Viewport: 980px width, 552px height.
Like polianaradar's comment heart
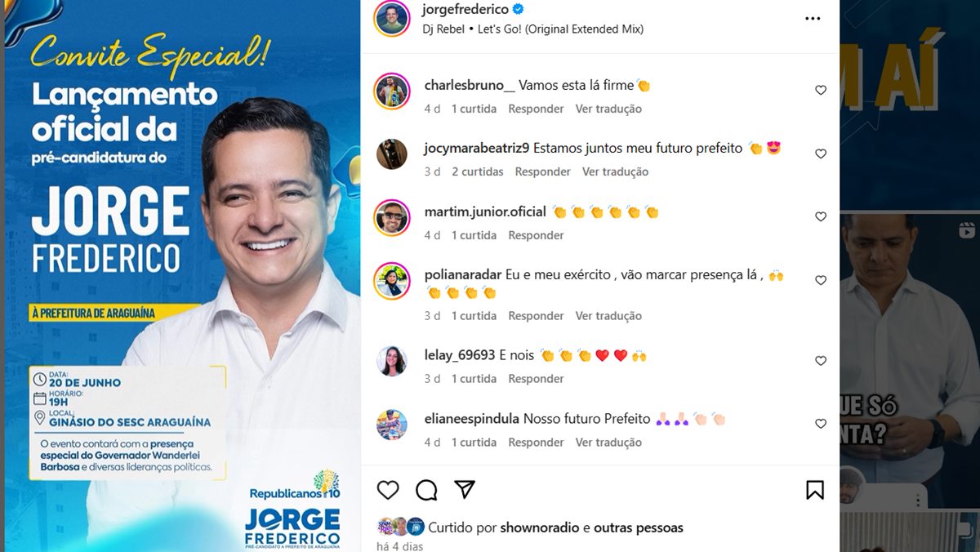[x=821, y=280]
